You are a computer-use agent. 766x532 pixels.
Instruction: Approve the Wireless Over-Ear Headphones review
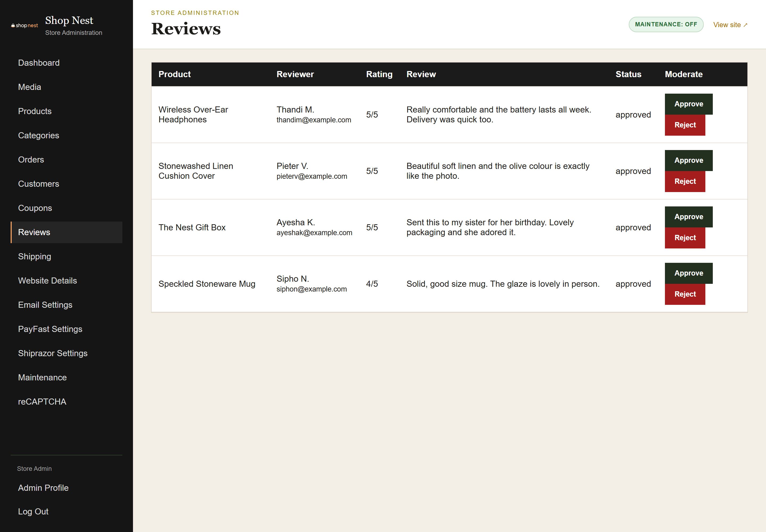click(689, 104)
